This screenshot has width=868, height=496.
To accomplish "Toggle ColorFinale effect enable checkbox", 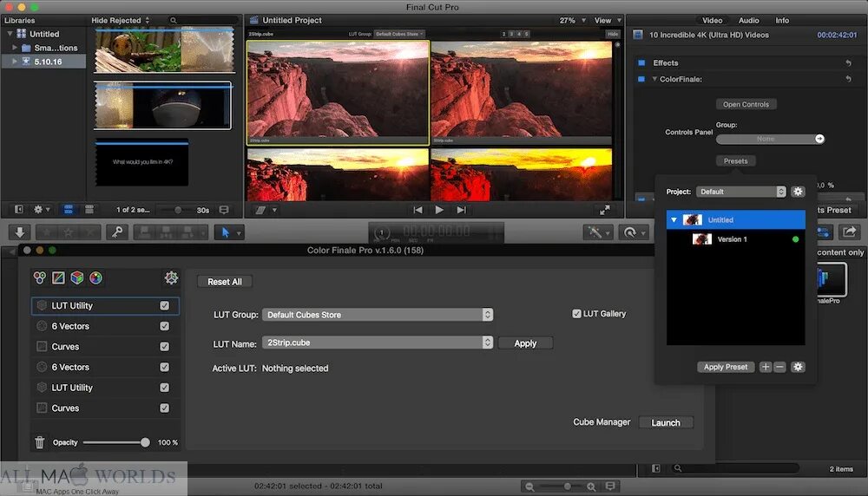I will (641, 79).
